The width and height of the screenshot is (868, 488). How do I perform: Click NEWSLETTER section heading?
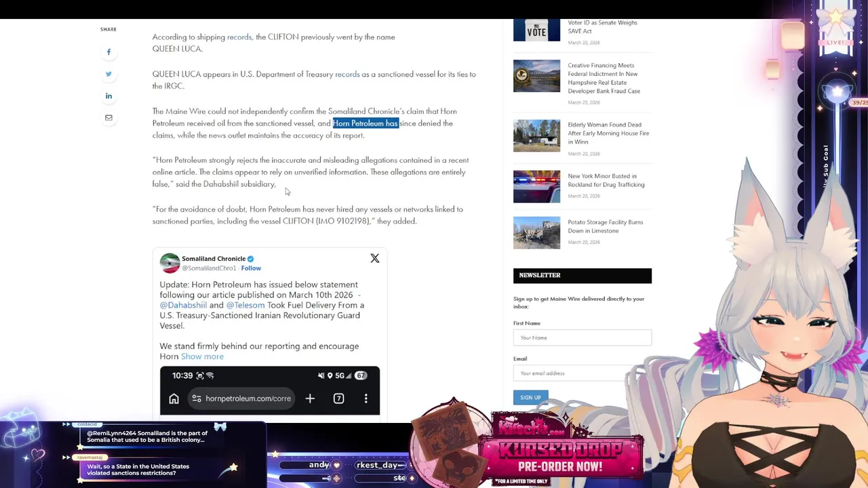(540, 275)
